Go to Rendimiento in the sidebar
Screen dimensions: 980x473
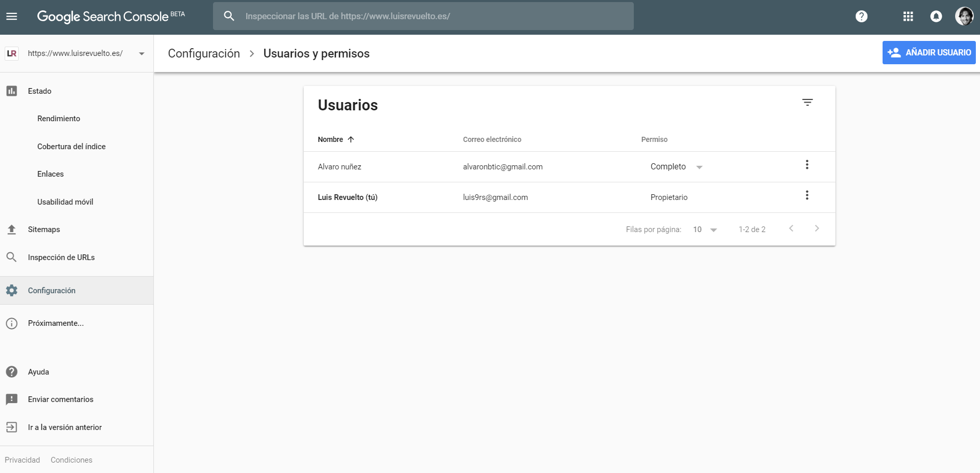(59, 119)
